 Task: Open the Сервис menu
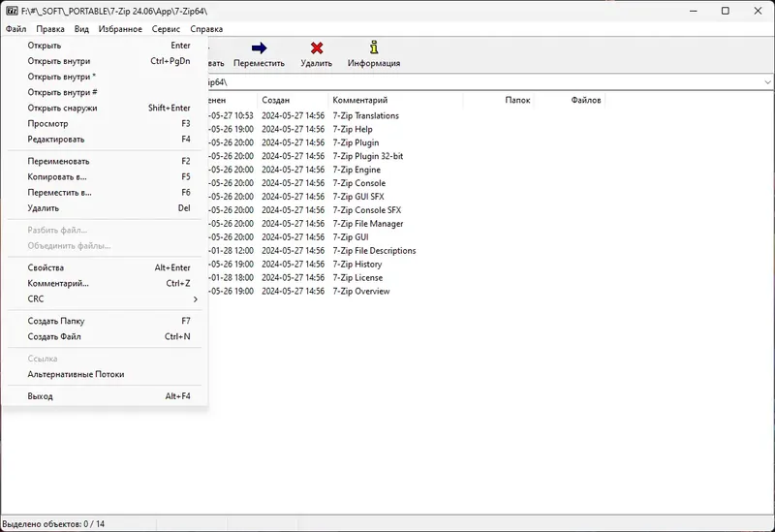tap(166, 29)
